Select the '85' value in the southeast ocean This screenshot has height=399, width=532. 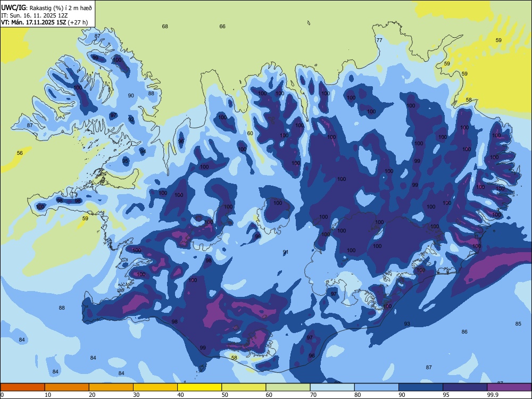tap(518, 323)
